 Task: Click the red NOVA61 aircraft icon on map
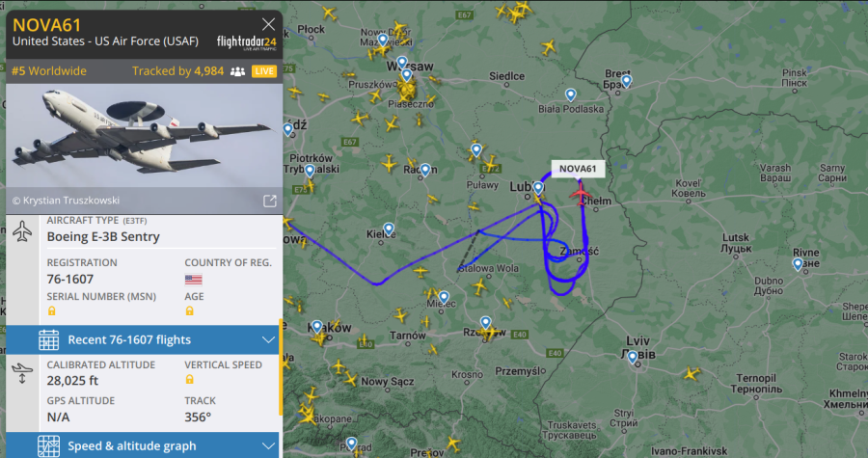click(x=581, y=194)
